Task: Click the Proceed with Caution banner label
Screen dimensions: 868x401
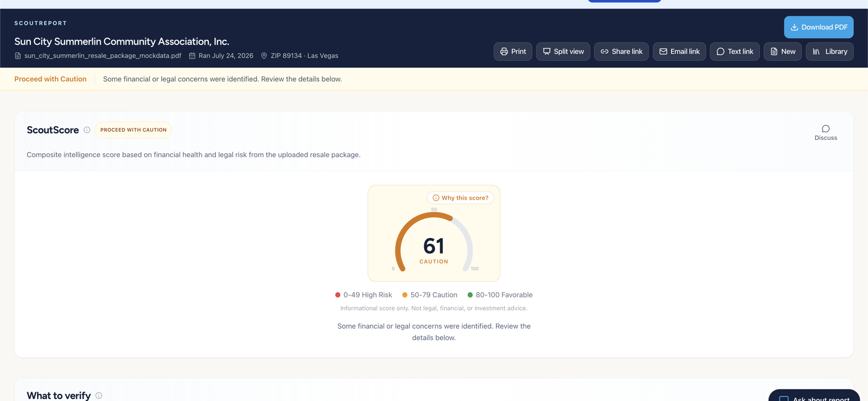Action: (50, 79)
